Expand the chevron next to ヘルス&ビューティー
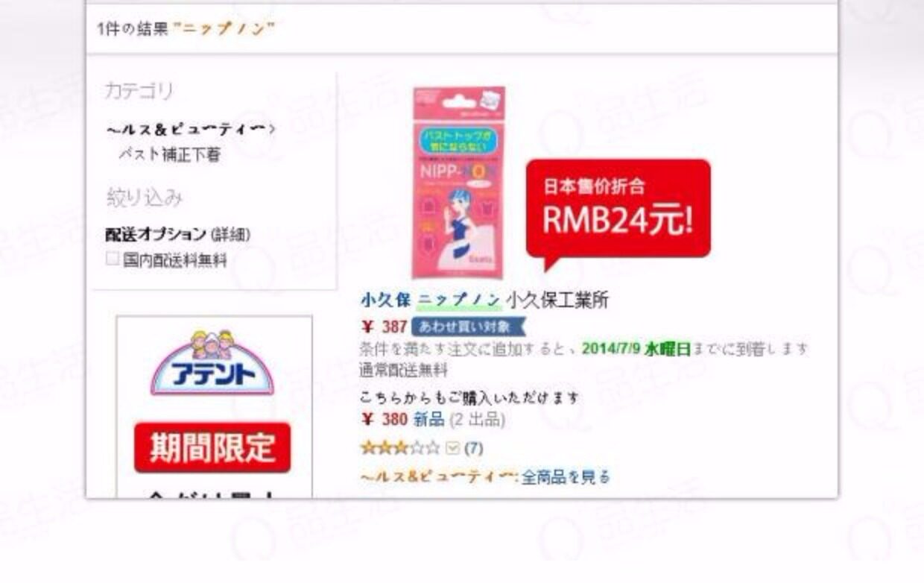Viewport: 924px width, 583px height. (273, 130)
